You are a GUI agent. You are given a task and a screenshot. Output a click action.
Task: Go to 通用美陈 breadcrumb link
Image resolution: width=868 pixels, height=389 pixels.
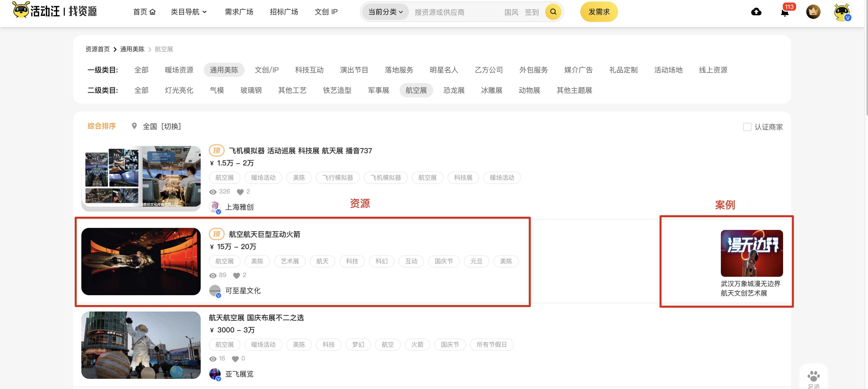click(132, 49)
